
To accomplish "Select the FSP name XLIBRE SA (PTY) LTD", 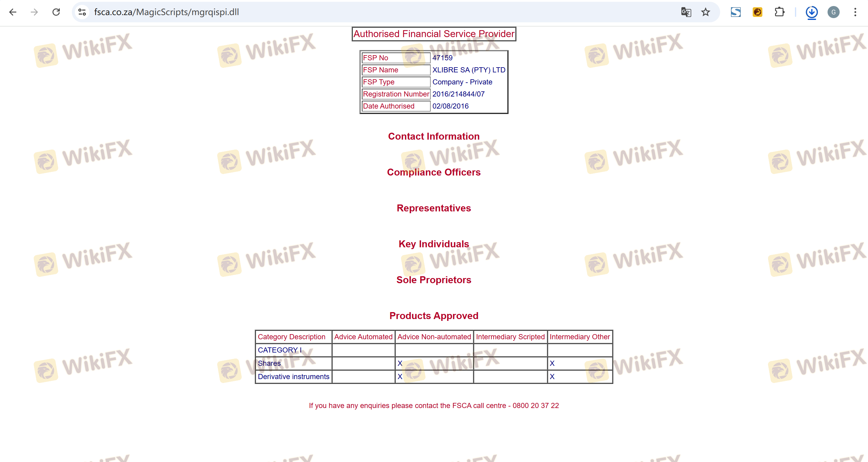I will point(469,70).
